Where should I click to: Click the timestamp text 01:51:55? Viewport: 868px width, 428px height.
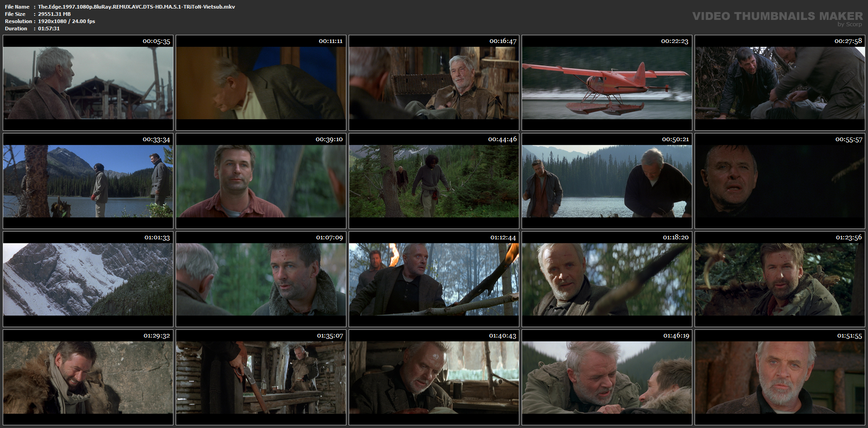pos(849,336)
